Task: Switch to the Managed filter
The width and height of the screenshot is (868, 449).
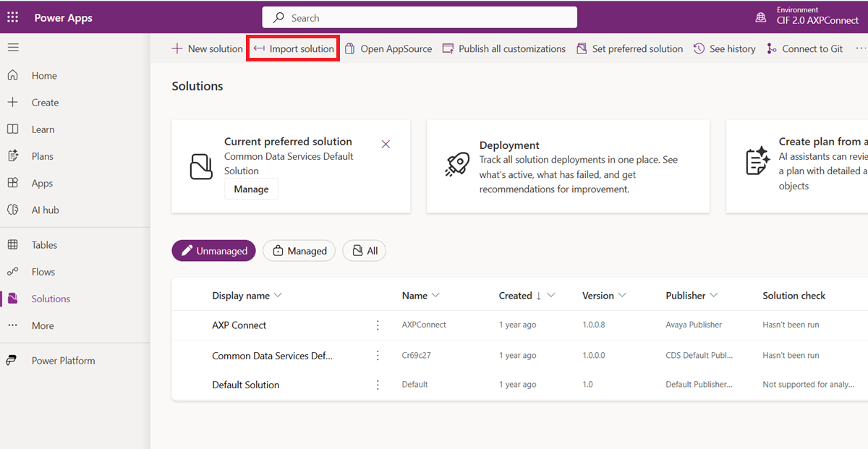Action: click(x=299, y=251)
